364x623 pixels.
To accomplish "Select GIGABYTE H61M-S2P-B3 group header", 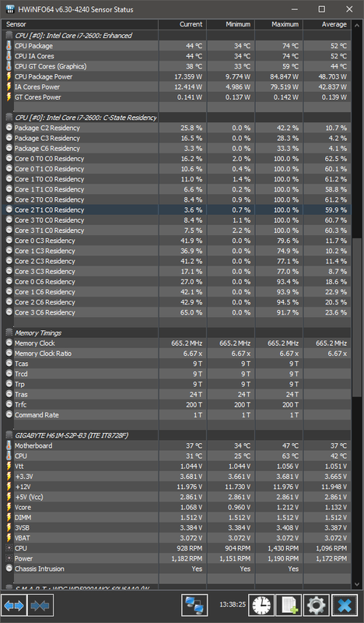I will pos(177,435).
